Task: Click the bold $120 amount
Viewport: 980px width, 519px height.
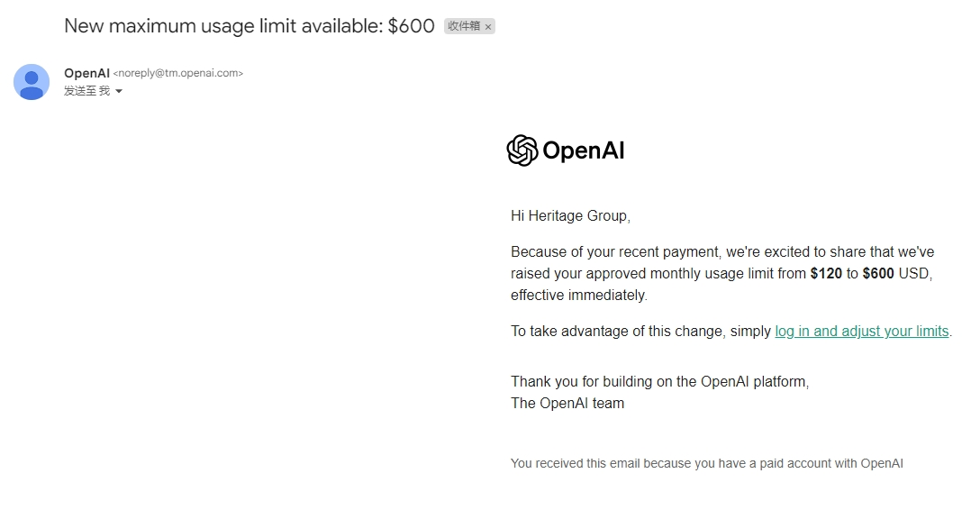Action: click(826, 273)
